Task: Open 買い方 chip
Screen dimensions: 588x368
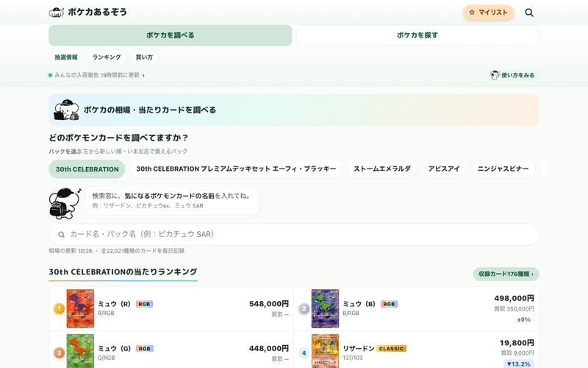Action: [x=144, y=57]
